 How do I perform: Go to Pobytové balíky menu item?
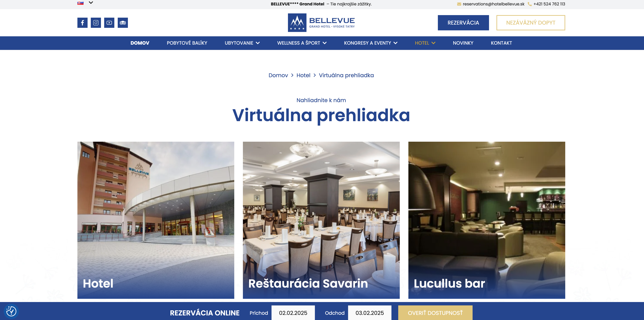click(x=187, y=43)
